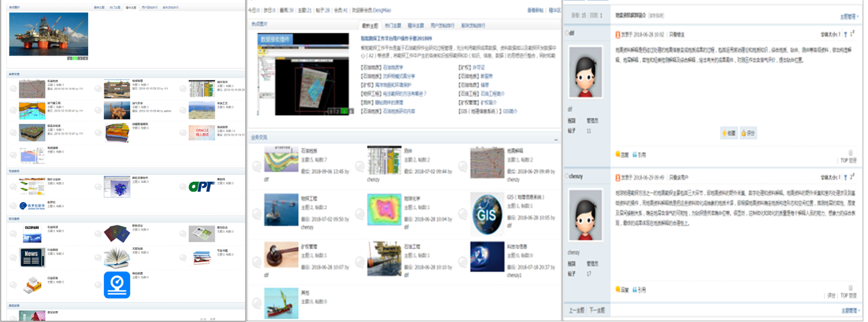
Task: Click speech bubble icon beside GIS forum
Action: pos(463,214)
